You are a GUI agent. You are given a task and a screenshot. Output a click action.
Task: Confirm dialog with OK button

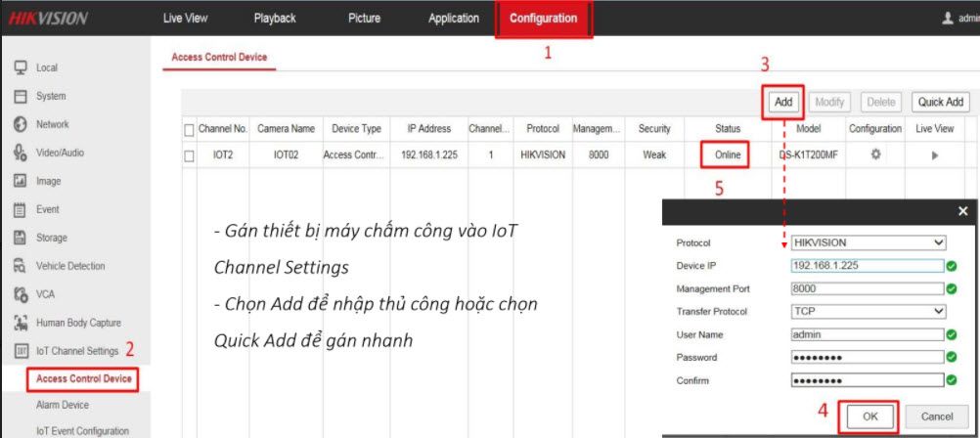tap(870, 416)
